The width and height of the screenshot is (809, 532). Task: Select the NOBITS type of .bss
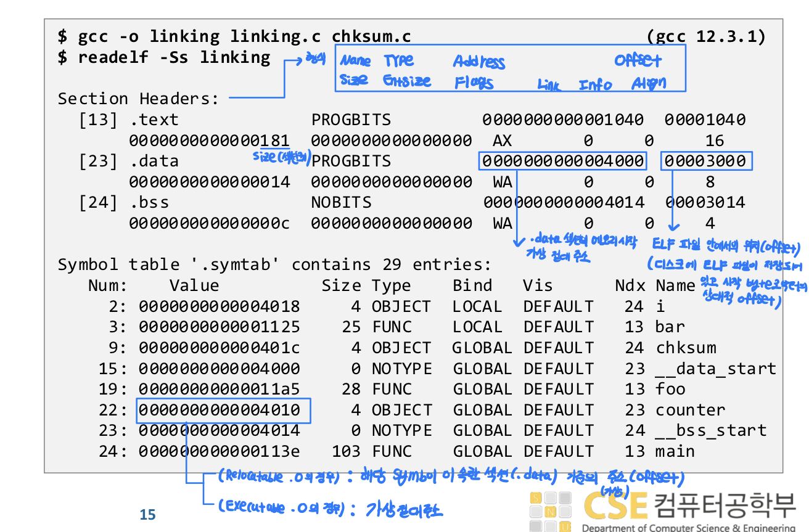tap(341, 202)
